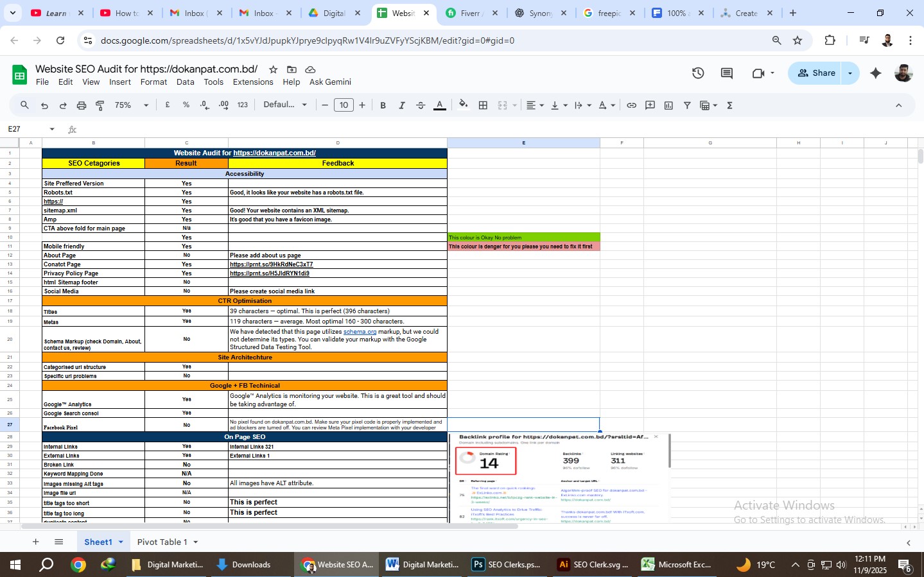Click the Share button
This screenshot has height=577, width=924.
tap(815, 73)
